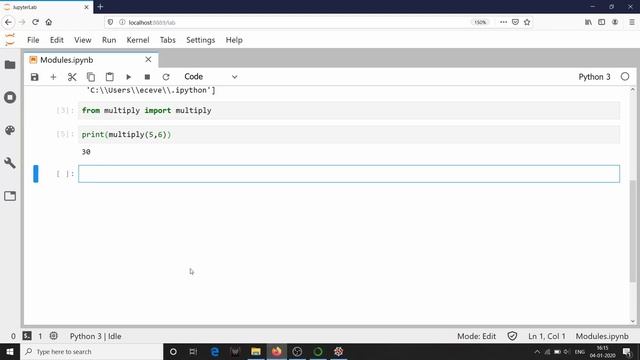The width and height of the screenshot is (640, 360).
Task: Click the Type here to search box
Action: pyautogui.click(x=91, y=351)
